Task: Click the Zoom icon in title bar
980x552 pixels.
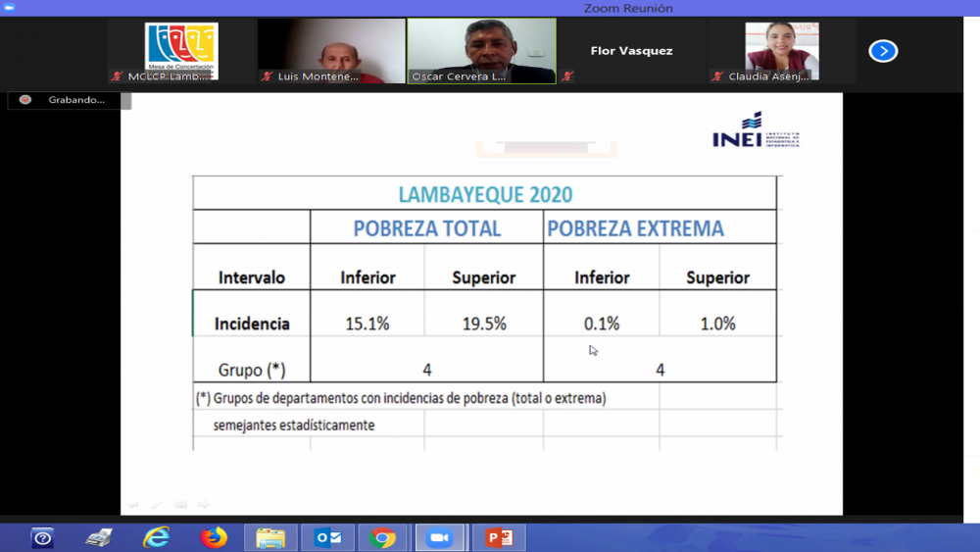Action: (x=9, y=8)
